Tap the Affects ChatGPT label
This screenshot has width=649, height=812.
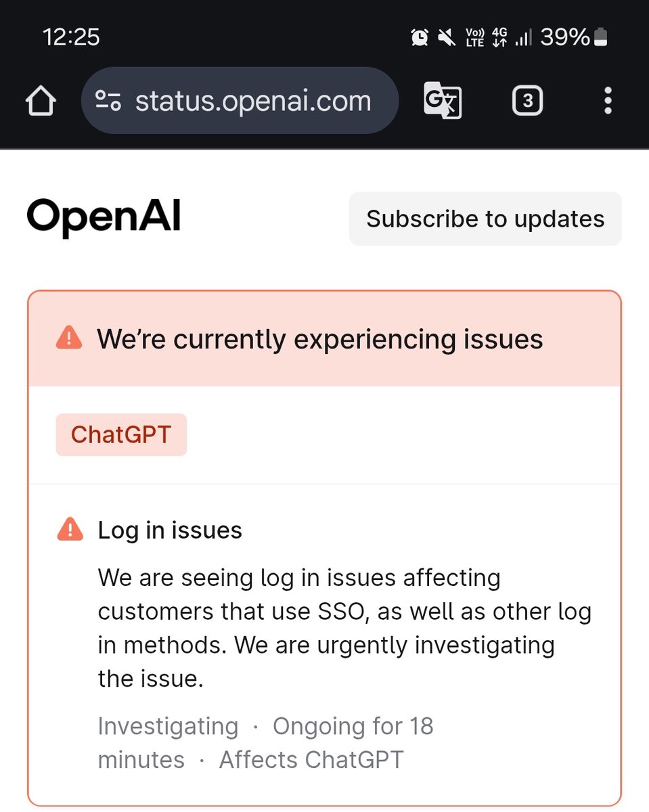[x=310, y=759]
